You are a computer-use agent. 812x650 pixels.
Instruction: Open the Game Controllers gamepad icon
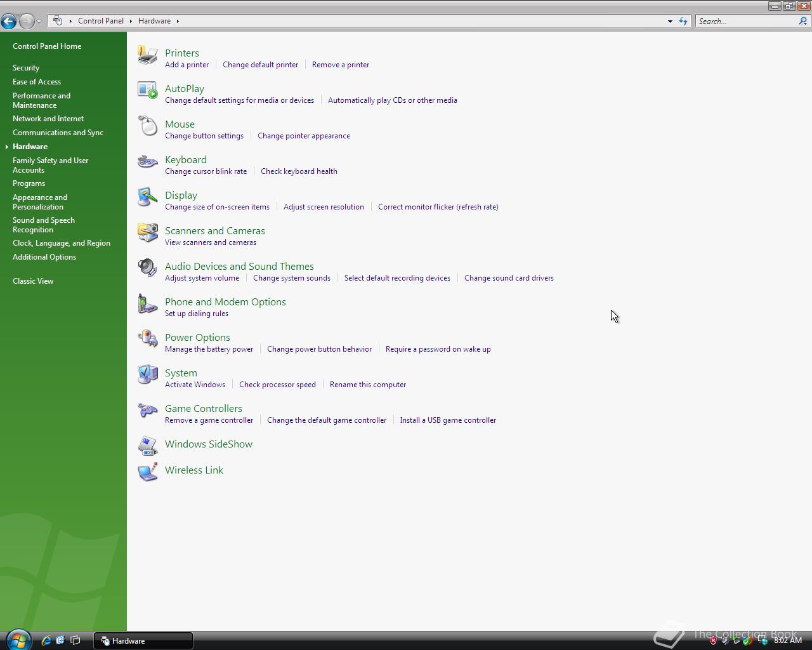click(x=148, y=410)
